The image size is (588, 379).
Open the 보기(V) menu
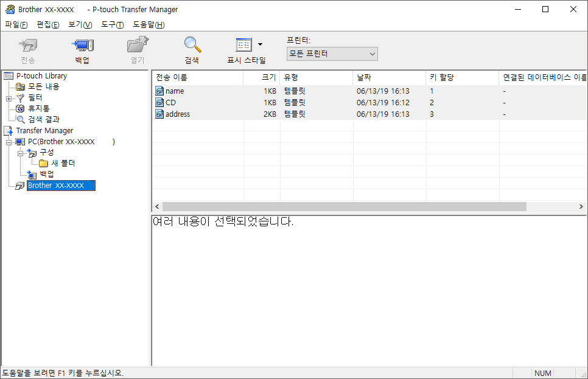pos(80,25)
